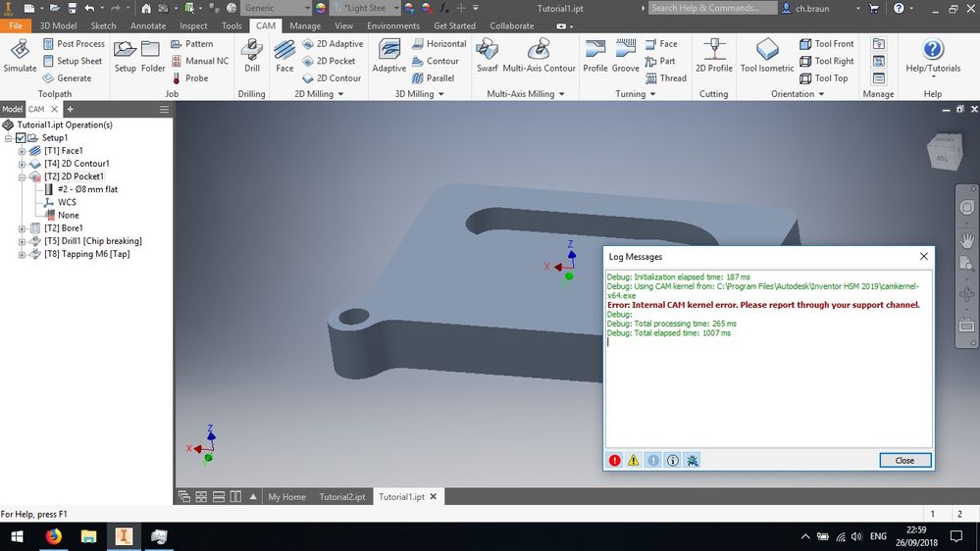
Task: Select Turning Profile operation
Action: (x=595, y=56)
